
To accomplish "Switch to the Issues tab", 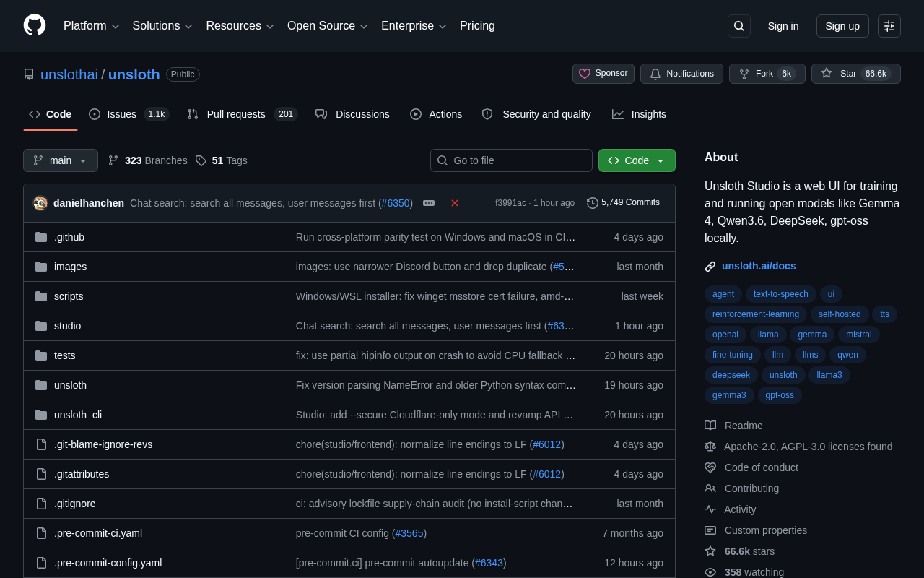I will [x=129, y=114].
